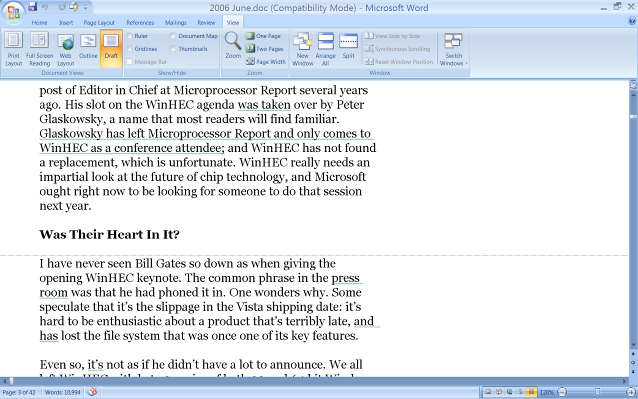The height and width of the screenshot is (399, 638).
Task: Switch to Print Layout view
Action: tap(13, 49)
